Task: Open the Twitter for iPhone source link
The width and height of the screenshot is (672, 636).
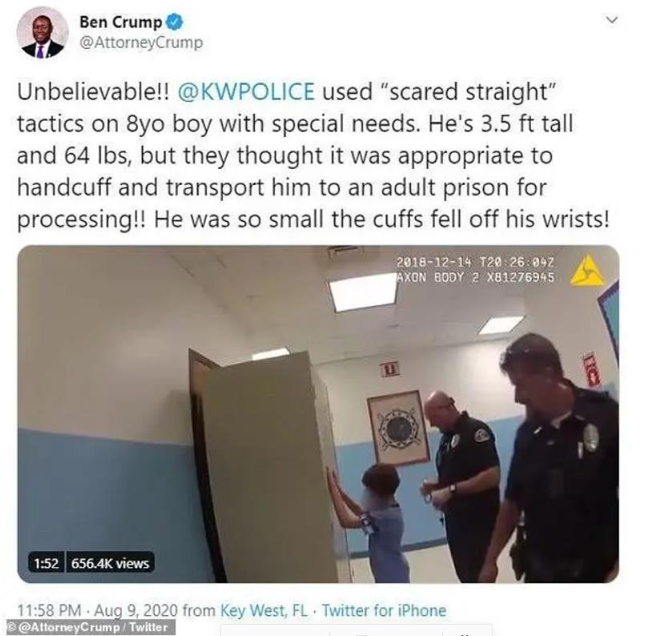Action: [384, 610]
